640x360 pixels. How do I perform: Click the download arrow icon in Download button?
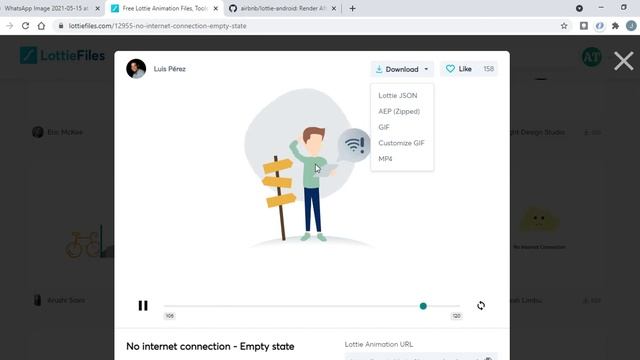379,69
